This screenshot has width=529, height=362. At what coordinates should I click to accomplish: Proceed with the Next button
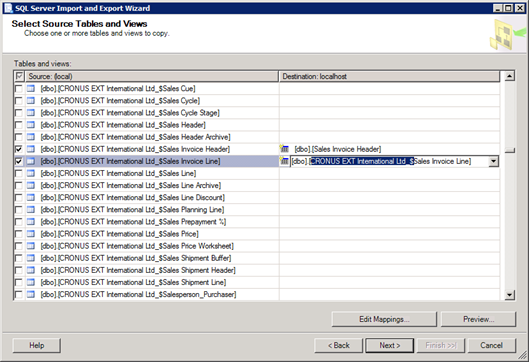(390, 345)
